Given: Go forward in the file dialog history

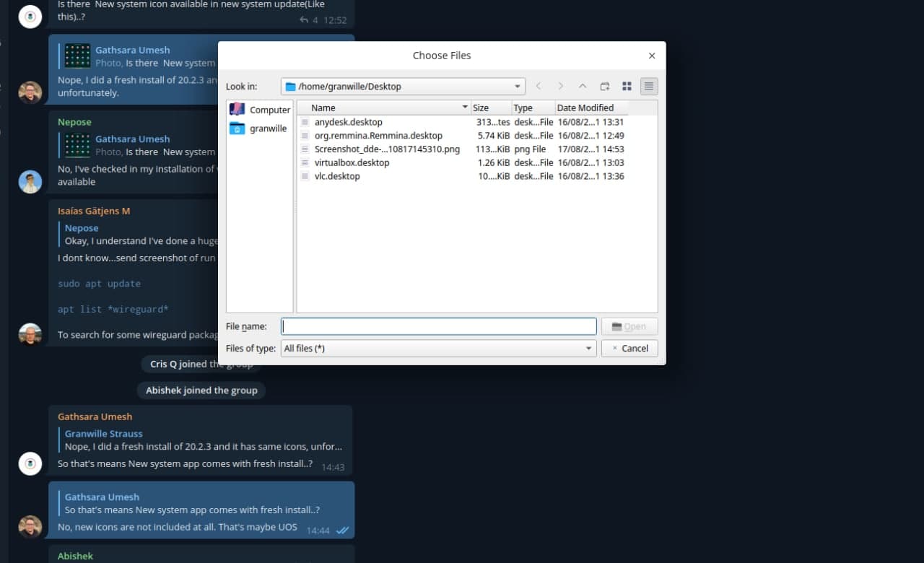Looking at the screenshot, I should point(560,87).
